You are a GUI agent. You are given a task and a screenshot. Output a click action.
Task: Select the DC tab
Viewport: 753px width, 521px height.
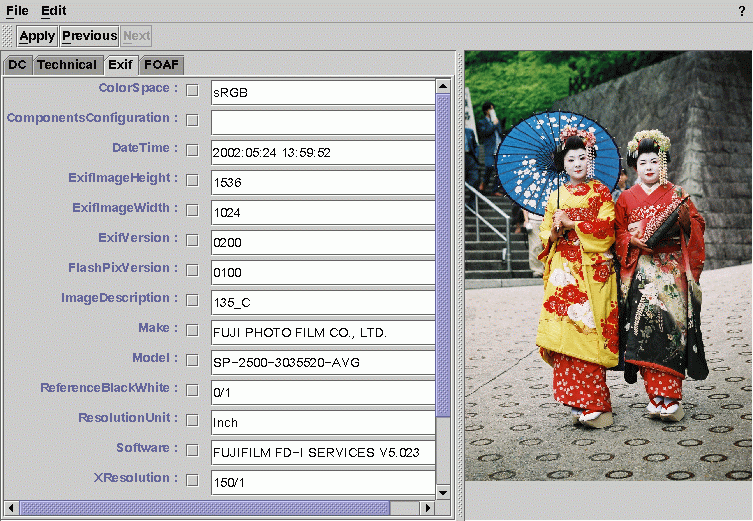[x=17, y=65]
